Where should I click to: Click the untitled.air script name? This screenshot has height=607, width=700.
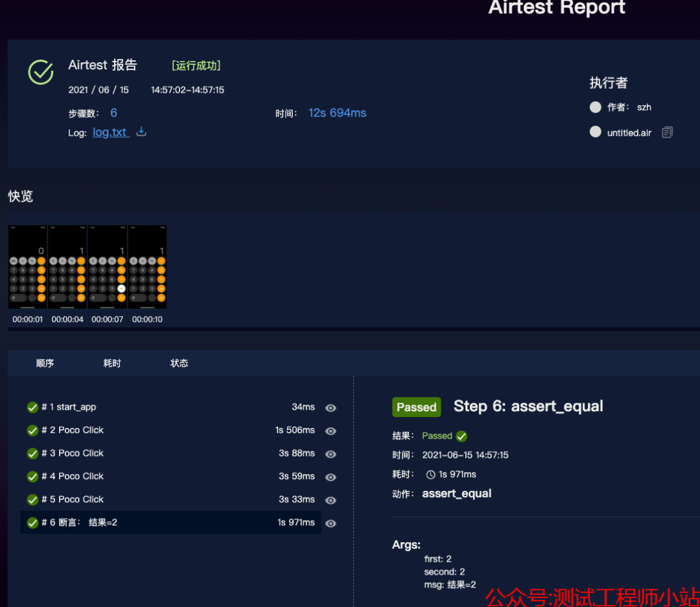click(x=629, y=133)
